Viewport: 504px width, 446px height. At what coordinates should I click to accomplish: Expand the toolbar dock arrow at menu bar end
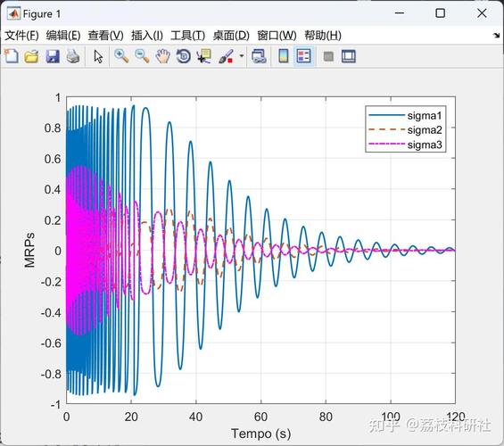point(497,36)
